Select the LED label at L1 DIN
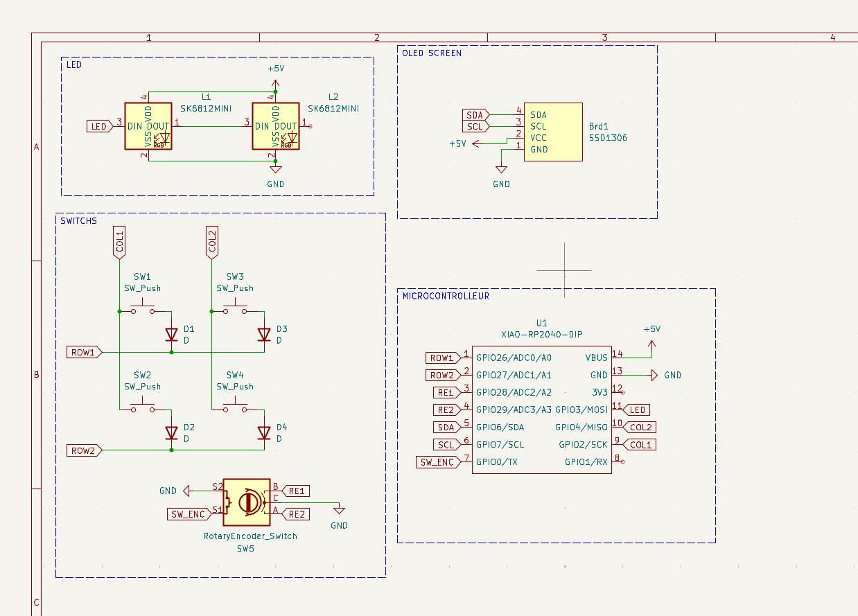The height and width of the screenshot is (616, 858). (98, 126)
